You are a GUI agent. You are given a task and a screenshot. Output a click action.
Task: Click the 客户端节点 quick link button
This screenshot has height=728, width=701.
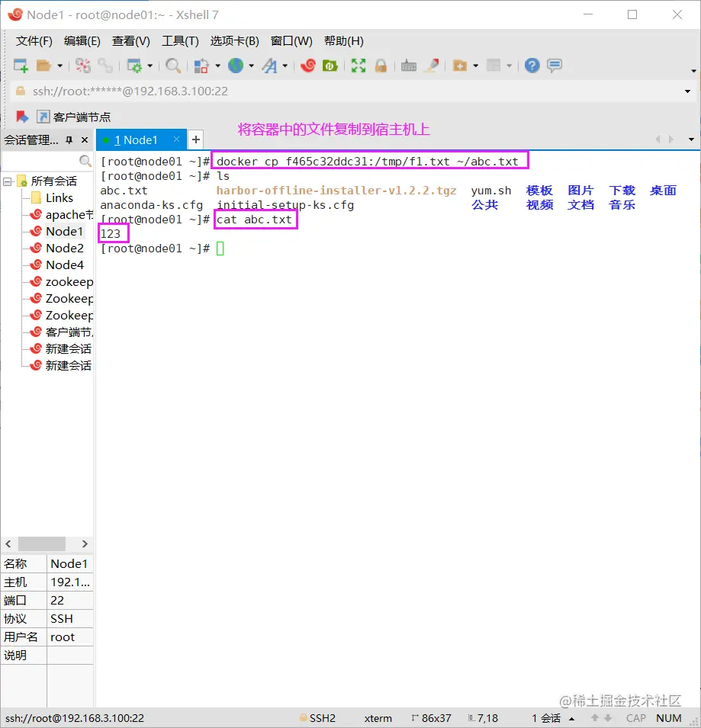pos(74,117)
